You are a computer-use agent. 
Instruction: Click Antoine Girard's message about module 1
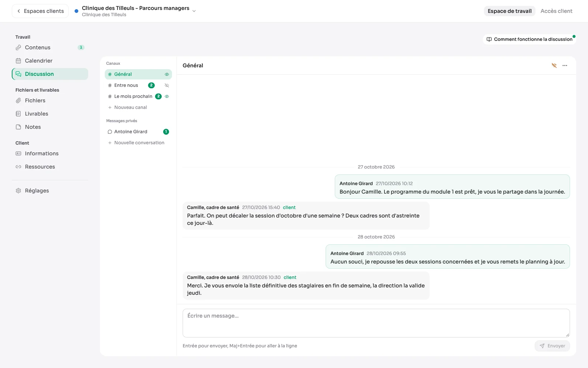click(x=452, y=187)
